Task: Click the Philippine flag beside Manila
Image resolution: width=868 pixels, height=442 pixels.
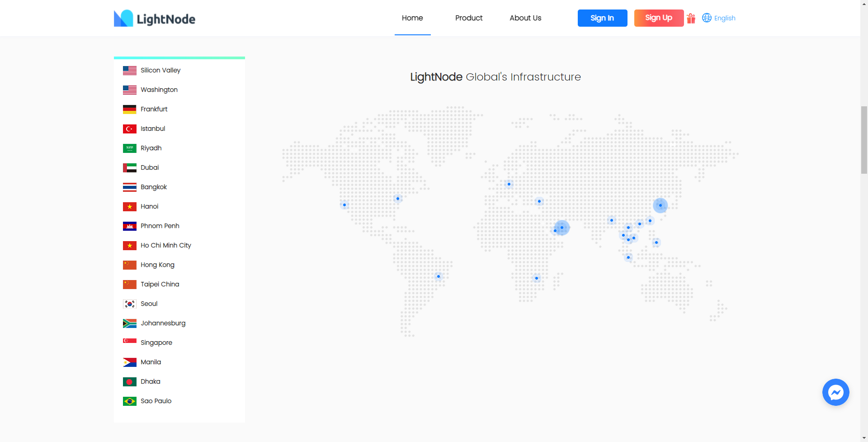Action: 130,362
